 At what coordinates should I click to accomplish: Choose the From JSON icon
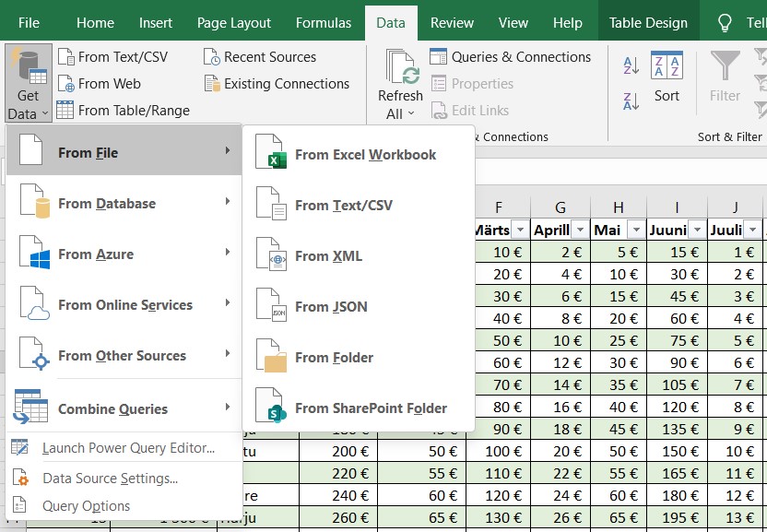272,307
